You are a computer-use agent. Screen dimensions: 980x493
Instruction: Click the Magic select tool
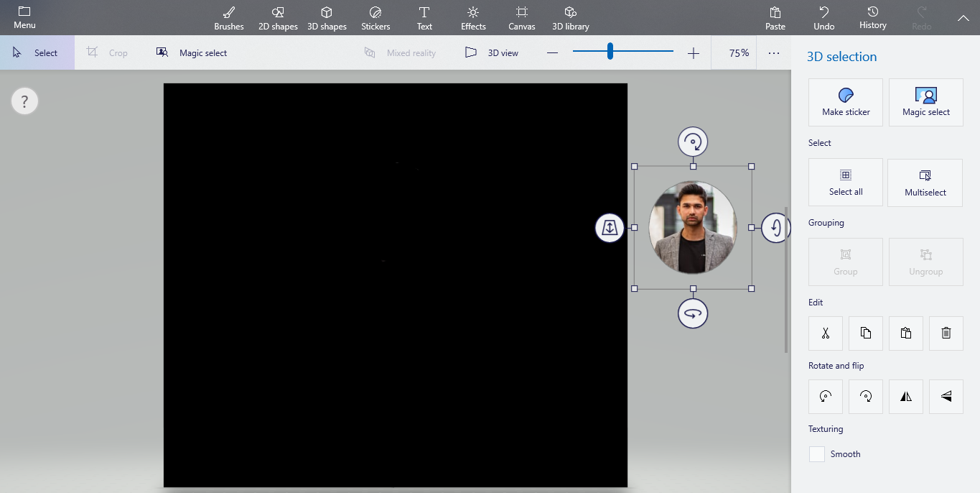point(191,52)
